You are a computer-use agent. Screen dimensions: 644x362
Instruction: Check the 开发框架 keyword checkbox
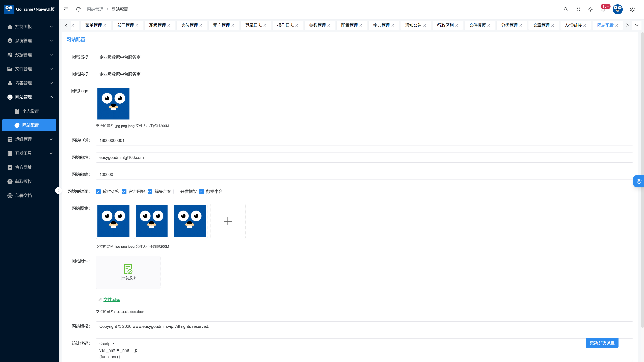(x=176, y=191)
